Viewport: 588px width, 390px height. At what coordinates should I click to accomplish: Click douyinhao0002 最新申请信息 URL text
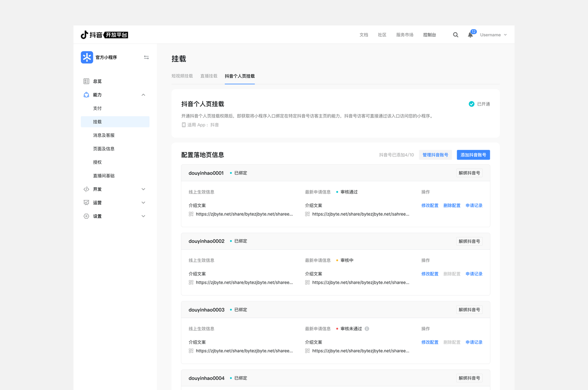(x=361, y=282)
